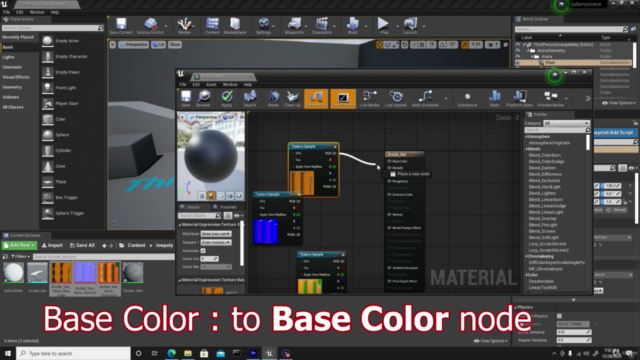Collapse Atmosphere category in Palette

point(527,136)
